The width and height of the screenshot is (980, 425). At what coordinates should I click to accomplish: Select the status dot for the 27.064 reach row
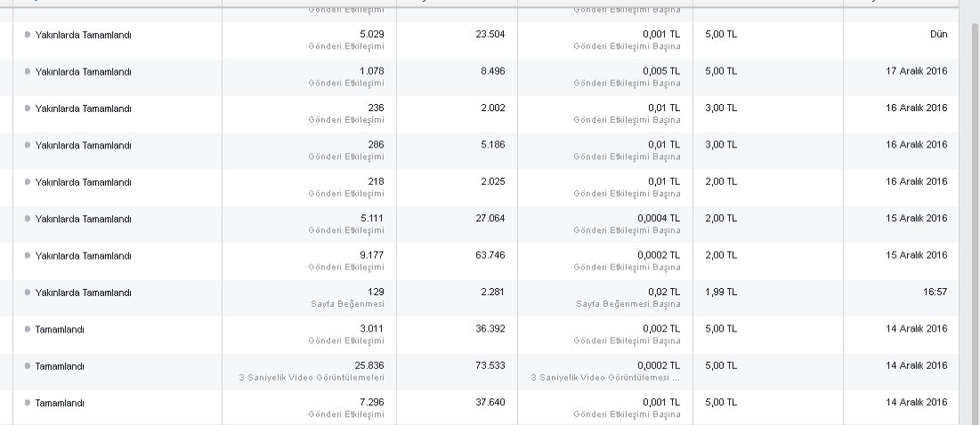coord(27,219)
